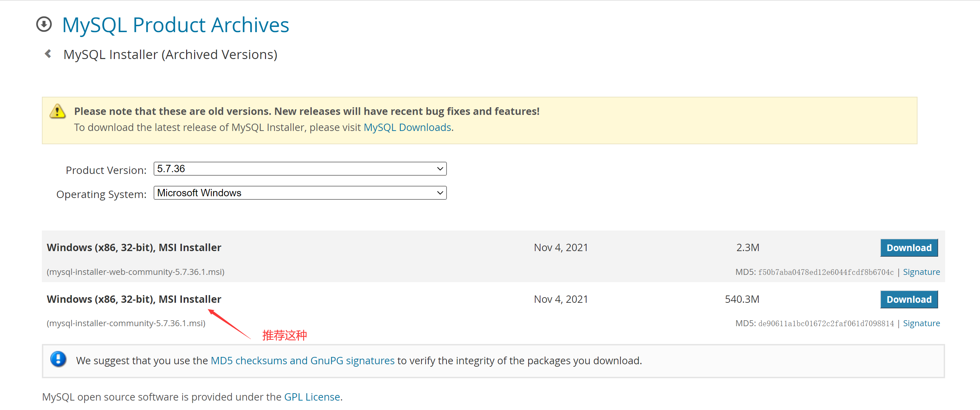Download the 540.3M community installer
Screen dimensions: 980x410
coord(909,299)
